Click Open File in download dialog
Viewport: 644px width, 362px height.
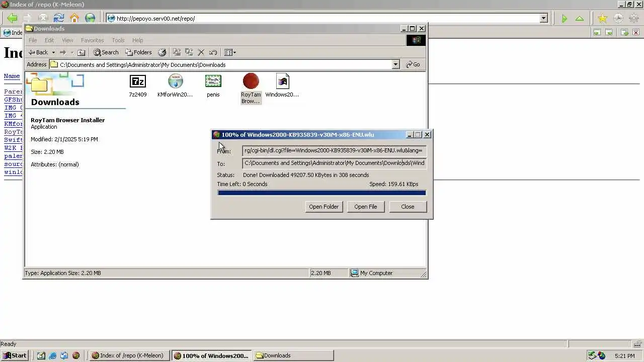pos(366,207)
